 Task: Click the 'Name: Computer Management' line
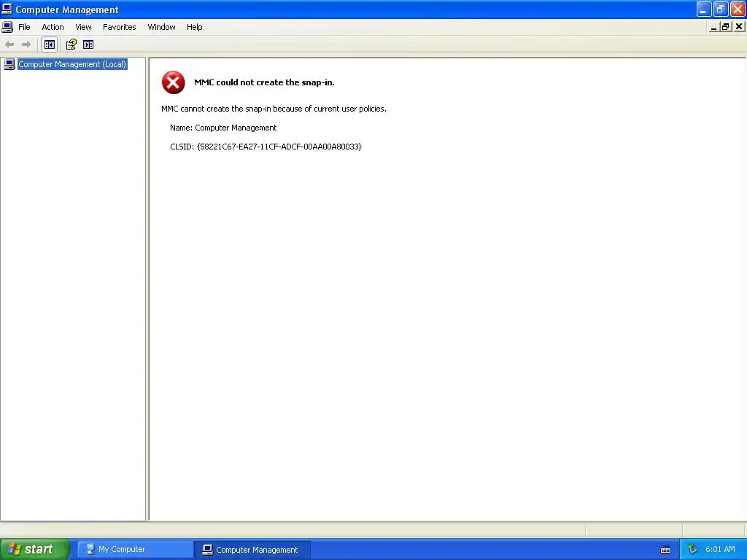click(x=223, y=128)
